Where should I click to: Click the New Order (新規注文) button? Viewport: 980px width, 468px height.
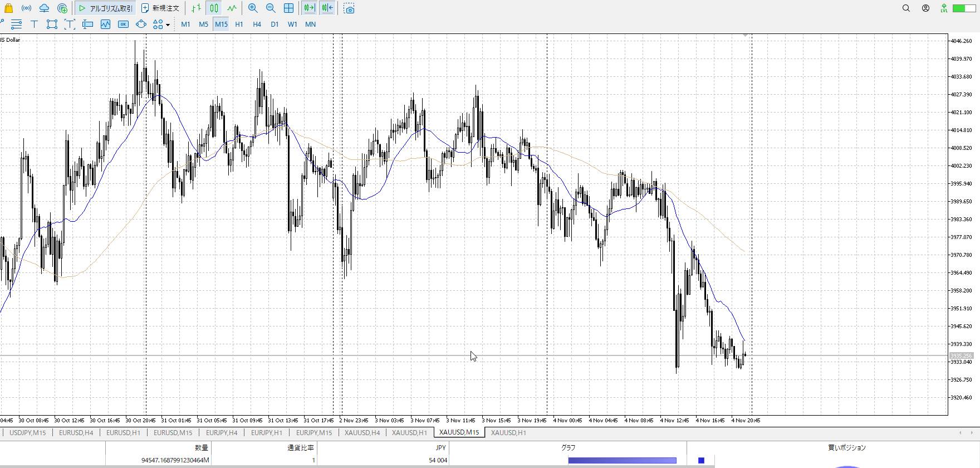(160, 8)
